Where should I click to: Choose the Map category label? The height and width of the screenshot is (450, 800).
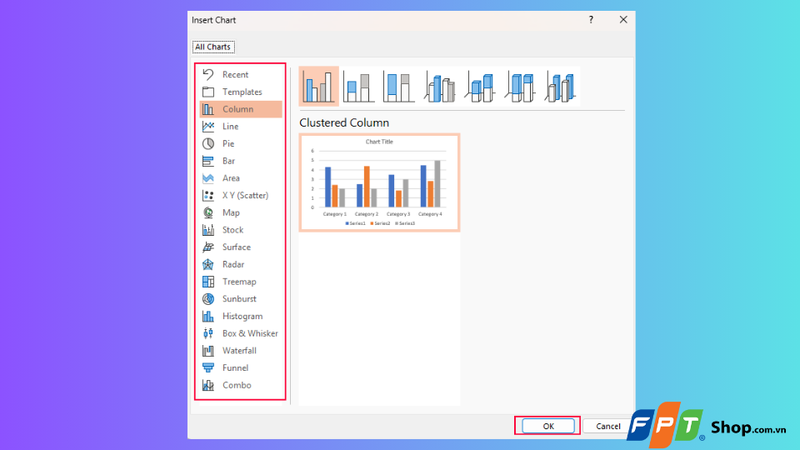coord(231,213)
